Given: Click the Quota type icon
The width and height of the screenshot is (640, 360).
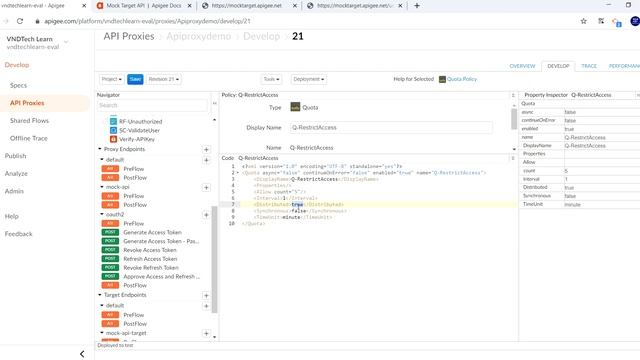Looking at the screenshot, I should tap(295, 107).
